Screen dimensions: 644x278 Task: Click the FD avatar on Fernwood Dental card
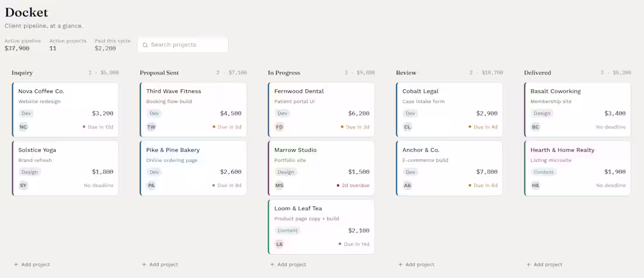pos(280,127)
